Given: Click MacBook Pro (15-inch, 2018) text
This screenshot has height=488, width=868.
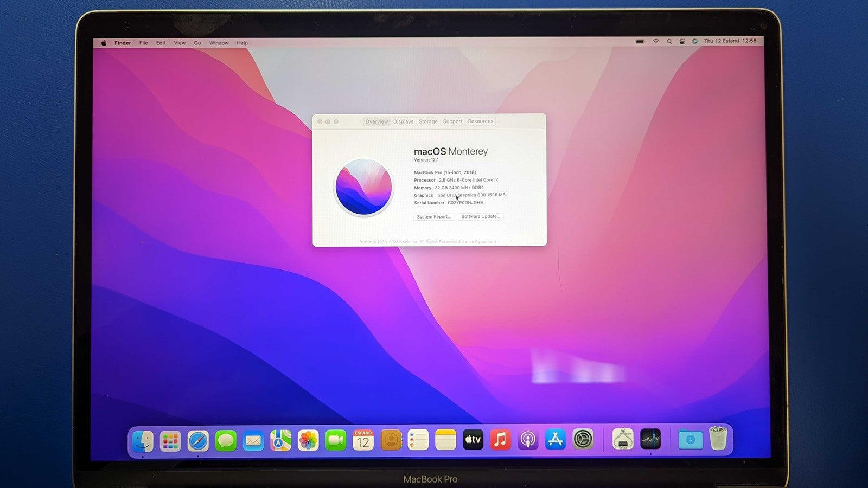Looking at the screenshot, I should tap(445, 172).
